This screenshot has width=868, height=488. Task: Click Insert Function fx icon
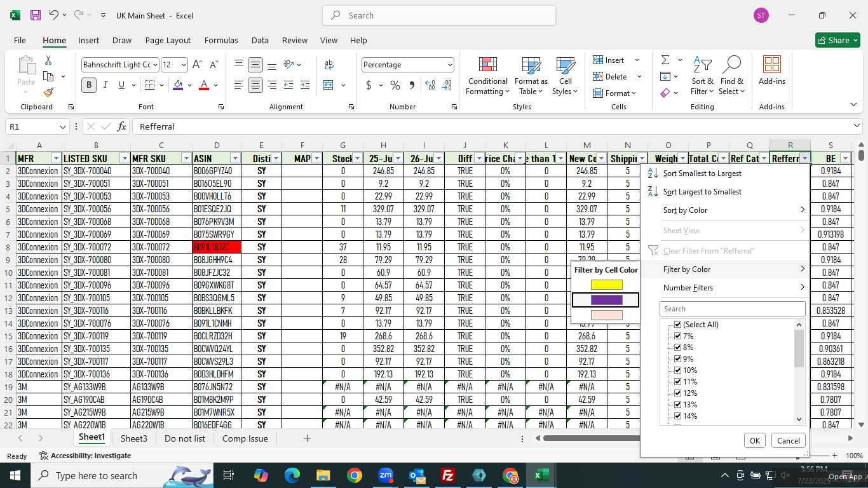tap(121, 126)
